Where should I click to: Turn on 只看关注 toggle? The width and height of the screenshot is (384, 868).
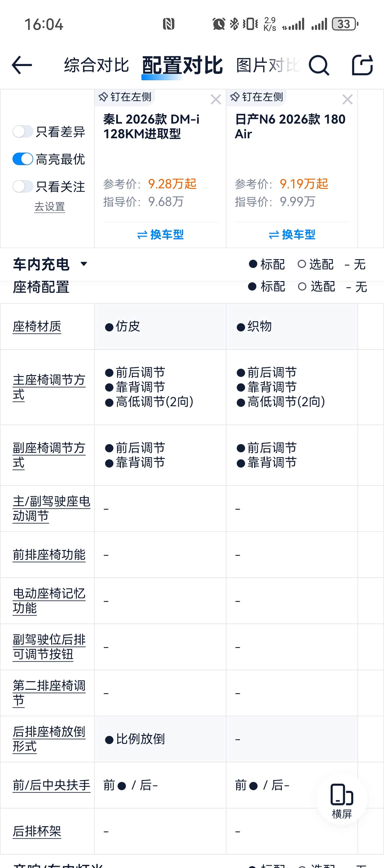tap(23, 186)
